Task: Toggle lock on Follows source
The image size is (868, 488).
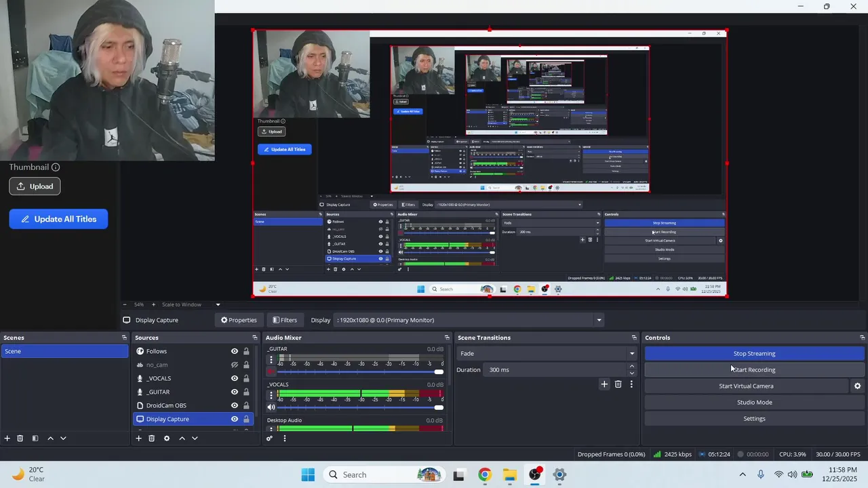Action: pos(246,351)
